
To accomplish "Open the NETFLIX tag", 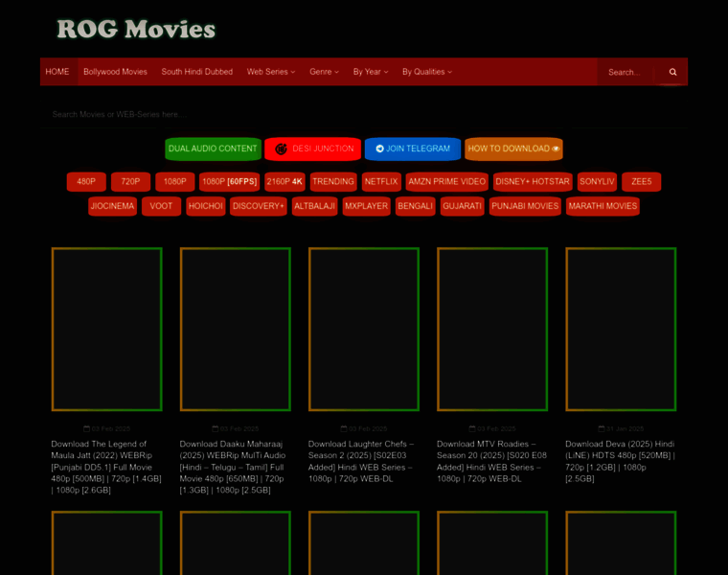I will click(381, 181).
